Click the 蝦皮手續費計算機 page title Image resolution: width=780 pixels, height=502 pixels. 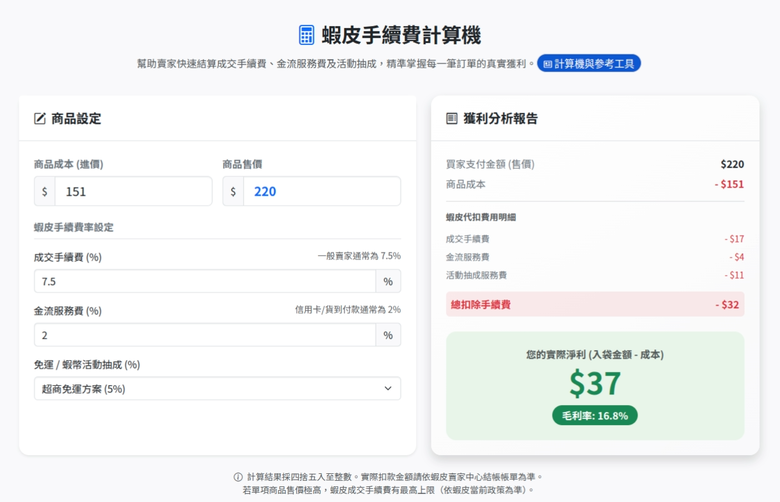[401, 35]
